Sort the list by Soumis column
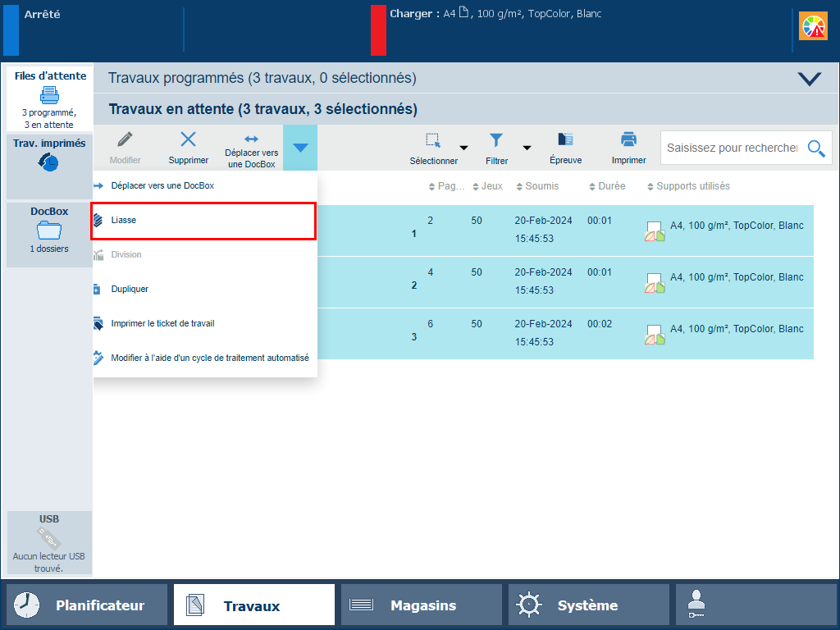Image resolution: width=840 pixels, height=630 pixels. pyautogui.click(x=541, y=186)
